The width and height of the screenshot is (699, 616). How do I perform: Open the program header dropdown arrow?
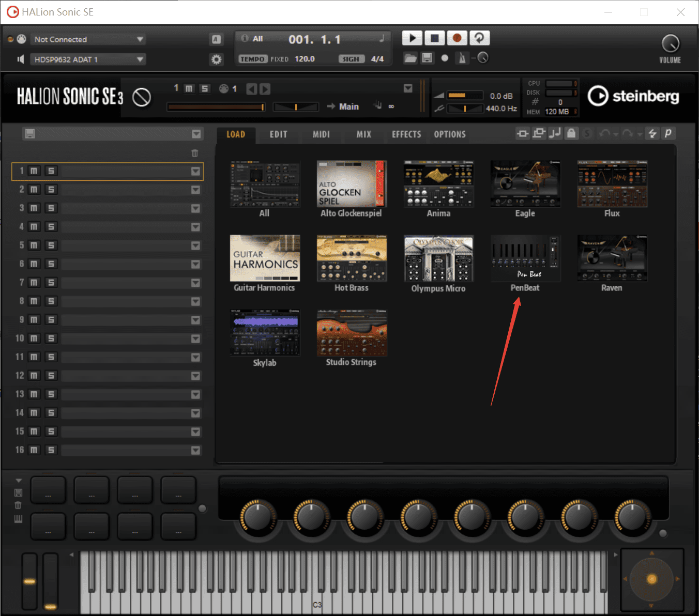pyautogui.click(x=408, y=88)
